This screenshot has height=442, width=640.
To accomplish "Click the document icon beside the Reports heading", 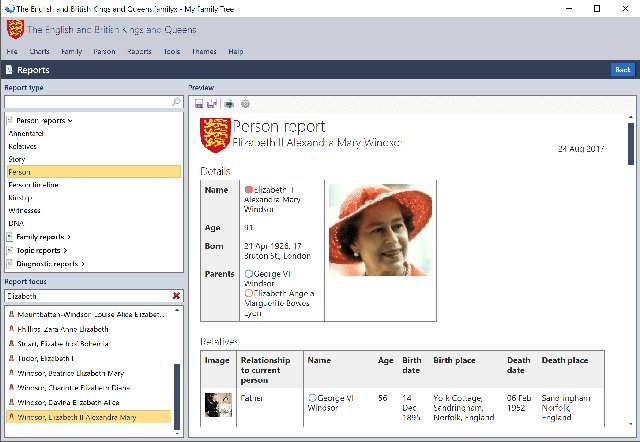I will coord(9,70).
